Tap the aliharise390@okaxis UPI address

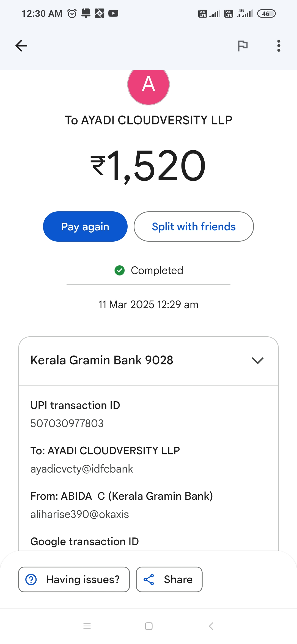79,514
